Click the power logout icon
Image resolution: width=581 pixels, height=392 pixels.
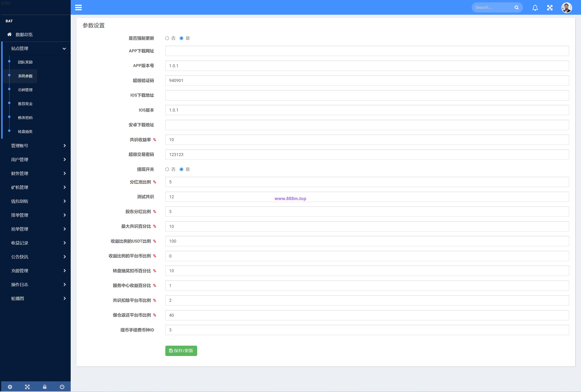(62, 387)
